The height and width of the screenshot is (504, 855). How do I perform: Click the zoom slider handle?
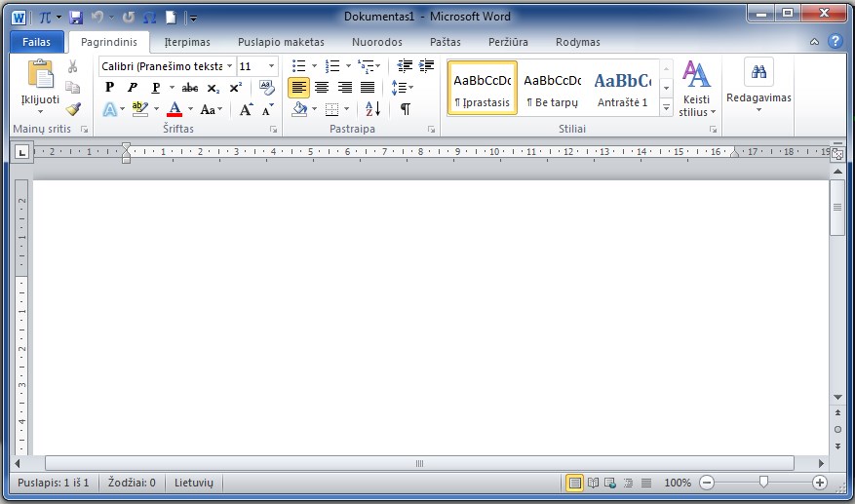pyautogui.click(x=763, y=482)
